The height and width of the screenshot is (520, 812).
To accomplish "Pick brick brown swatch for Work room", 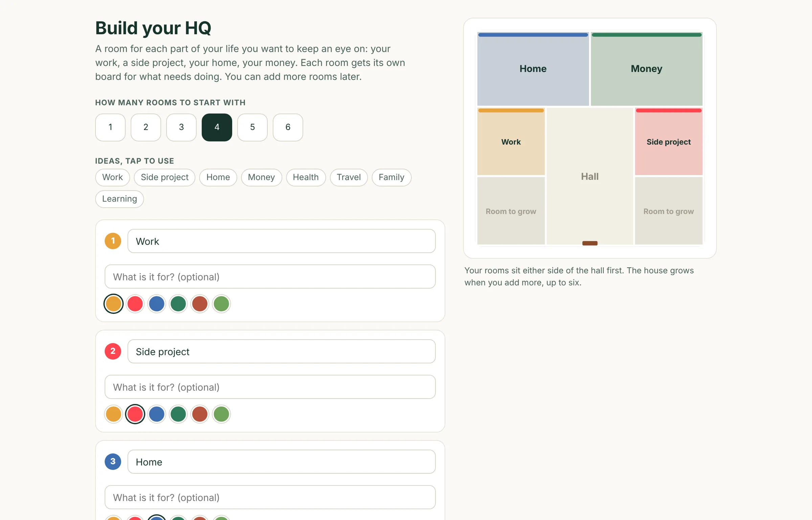I will coord(200,304).
